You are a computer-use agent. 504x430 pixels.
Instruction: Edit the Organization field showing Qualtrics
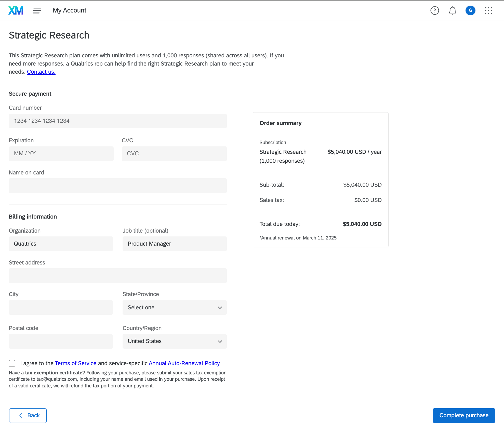(61, 244)
